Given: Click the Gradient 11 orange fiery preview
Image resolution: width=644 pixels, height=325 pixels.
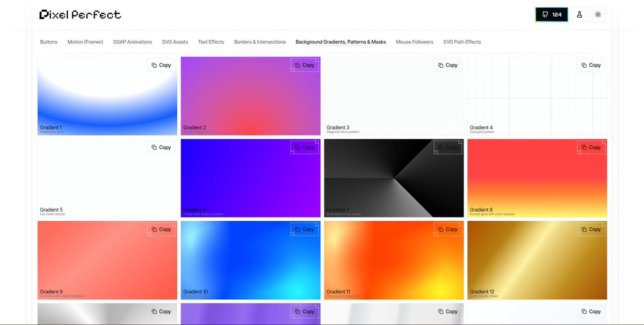Looking at the screenshot, I should pyautogui.click(x=394, y=261).
